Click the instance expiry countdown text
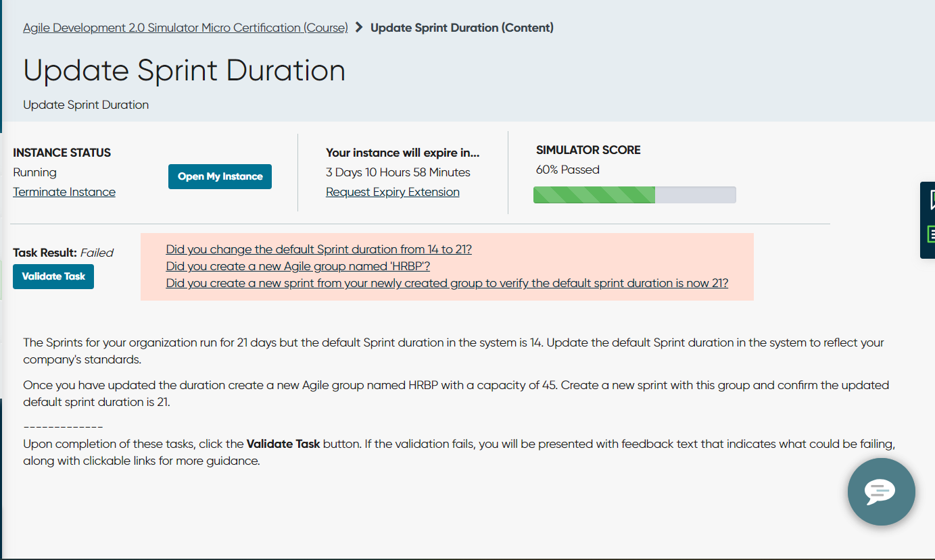Viewport: 935px width, 560px height. tap(398, 172)
